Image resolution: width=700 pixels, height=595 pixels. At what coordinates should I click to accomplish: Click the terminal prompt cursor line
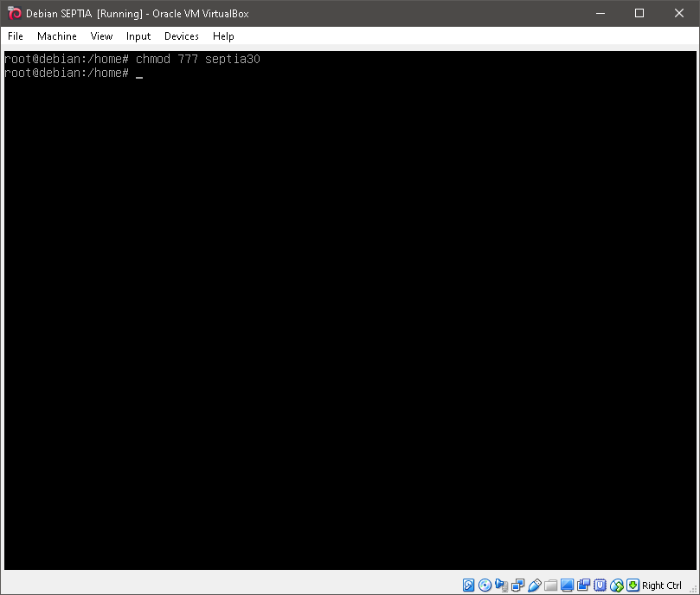click(74, 73)
